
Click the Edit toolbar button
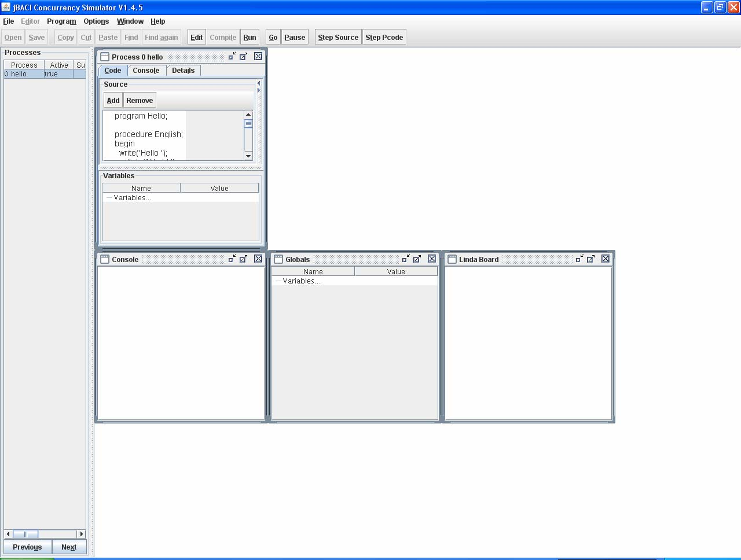pyautogui.click(x=197, y=37)
